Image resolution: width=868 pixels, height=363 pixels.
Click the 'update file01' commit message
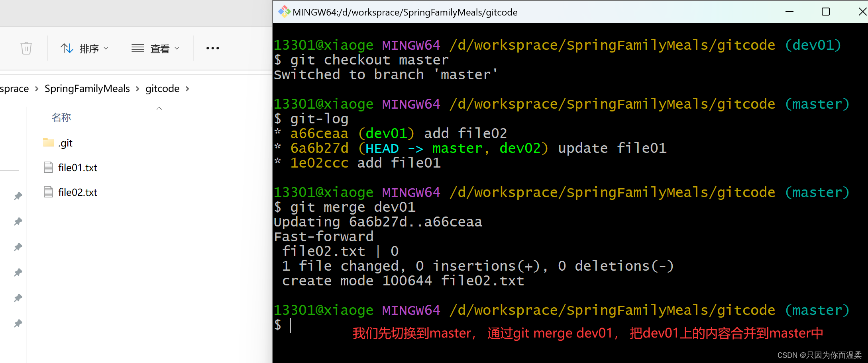(612, 148)
